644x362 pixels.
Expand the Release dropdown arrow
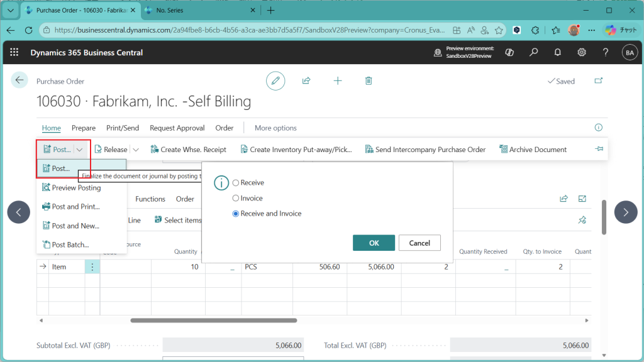coord(136,150)
